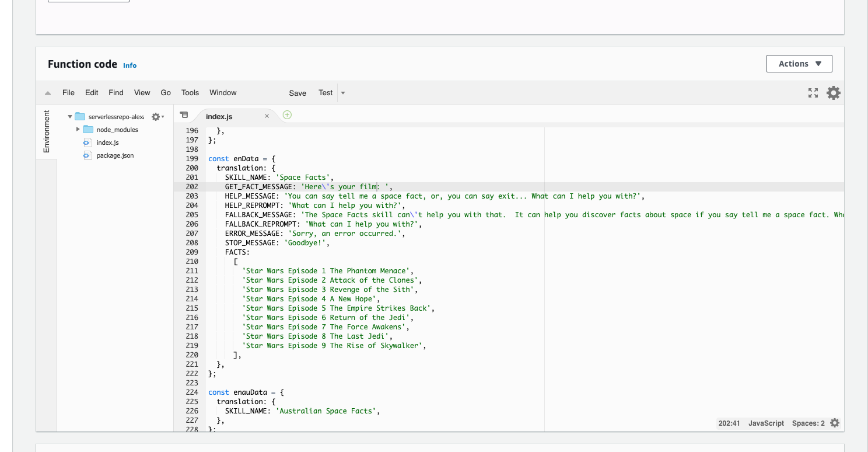Click the HELP_REPROMPT line text

click(x=315, y=206)
